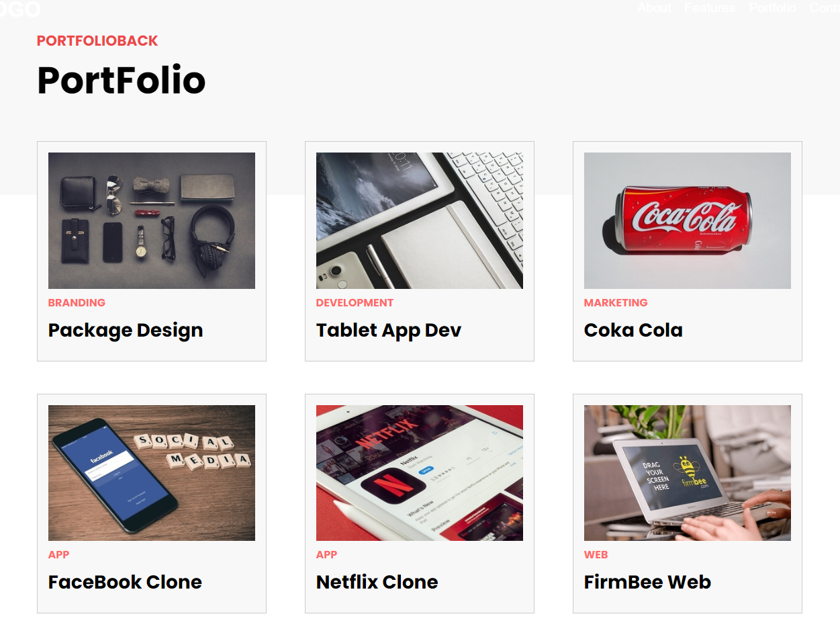This screenshot has width=840, height=643.
Task: Click the BRANDING category label
Action: (x=77, y=303)
